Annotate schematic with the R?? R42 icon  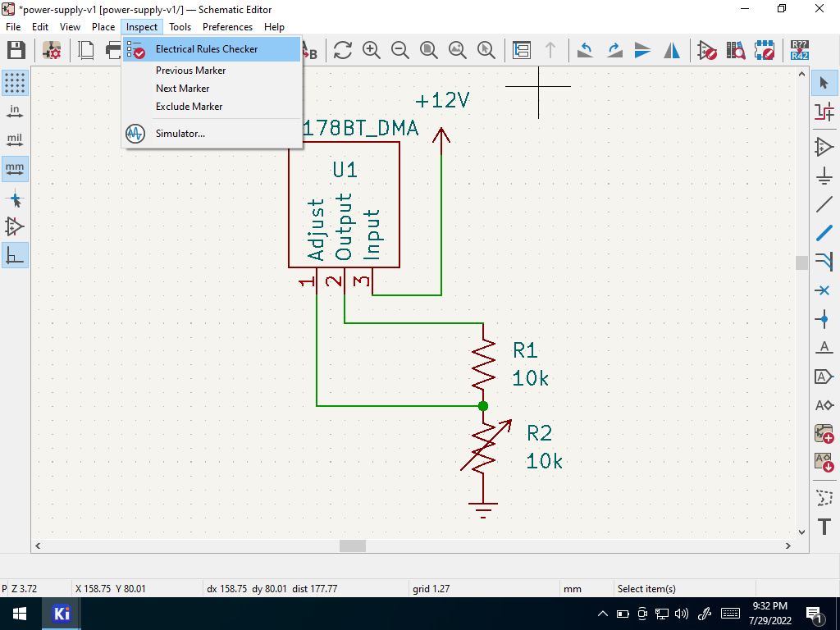[799, 50]
